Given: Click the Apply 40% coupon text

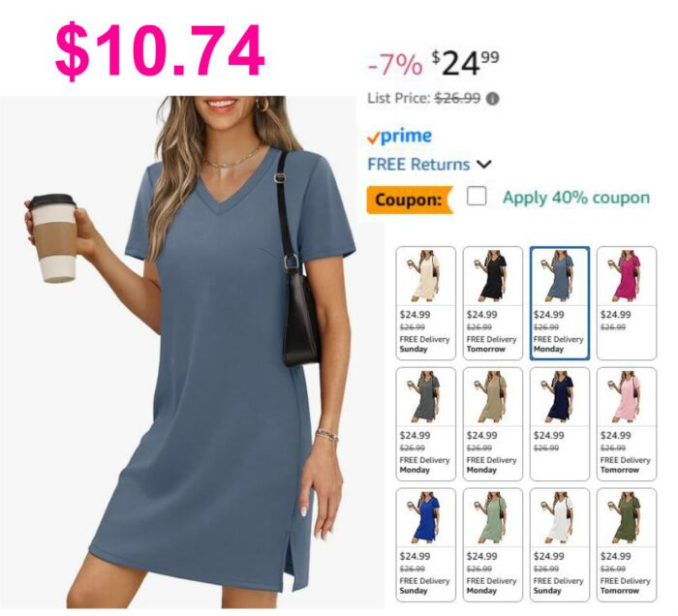Looking at the screenshot, I should tap(576, 198).
